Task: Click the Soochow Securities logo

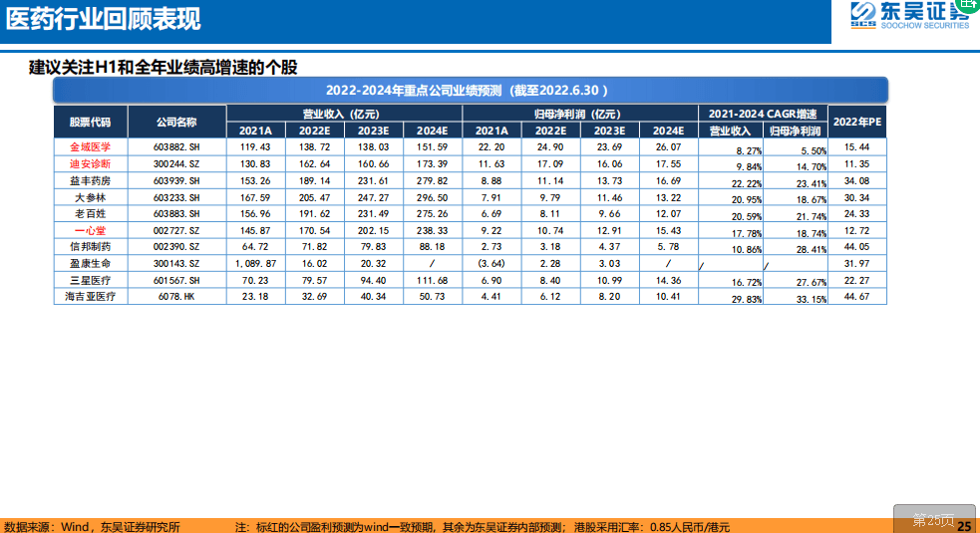Action: 909,16
